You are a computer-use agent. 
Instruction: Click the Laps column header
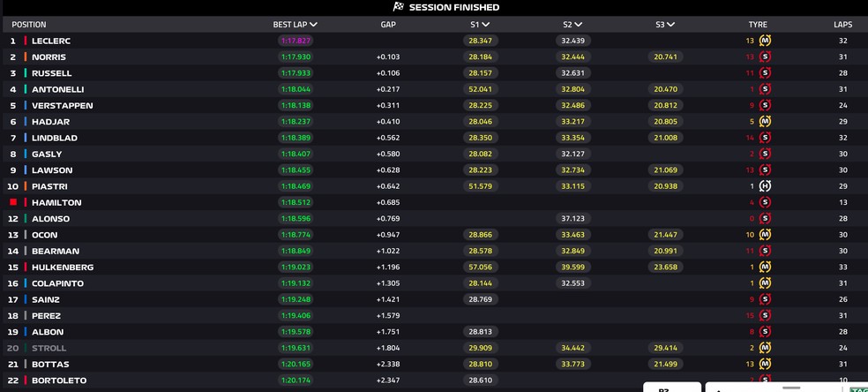[x=843, y=25]
